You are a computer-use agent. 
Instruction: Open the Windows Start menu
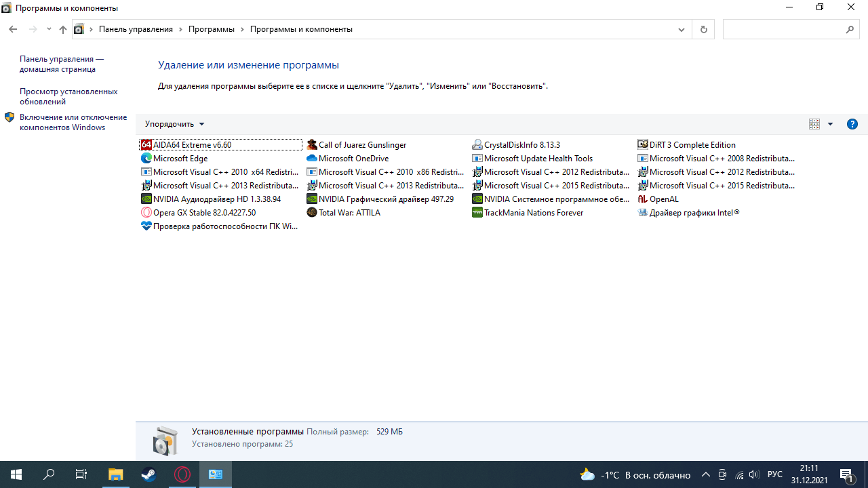point(16,474)
